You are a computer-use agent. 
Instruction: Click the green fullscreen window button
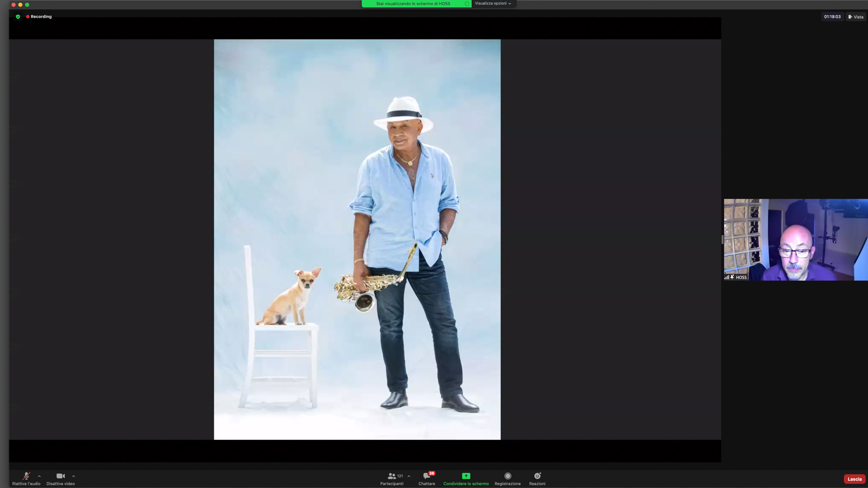(27, 5)
